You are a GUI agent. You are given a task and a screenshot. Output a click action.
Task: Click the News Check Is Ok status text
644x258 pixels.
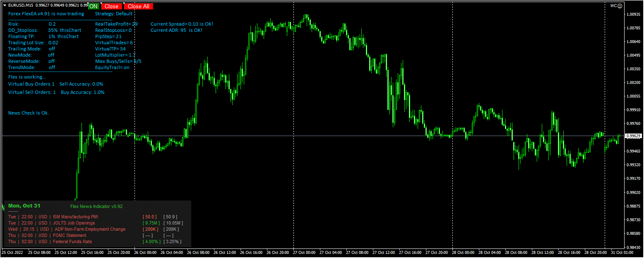[28, 113]
